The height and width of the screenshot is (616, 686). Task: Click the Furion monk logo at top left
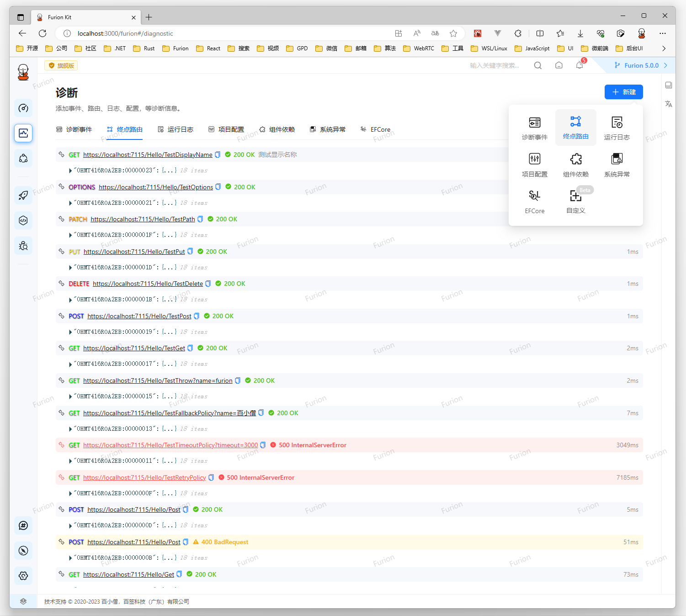23,72
